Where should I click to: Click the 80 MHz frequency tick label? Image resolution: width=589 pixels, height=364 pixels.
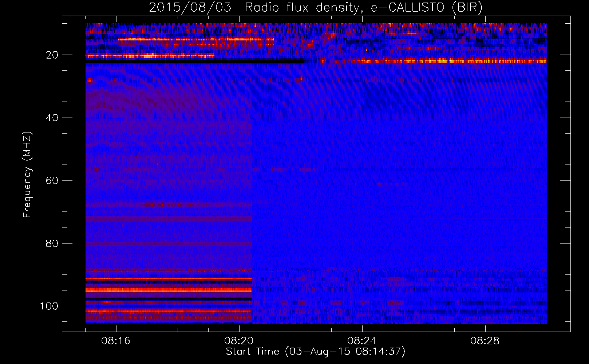point(52,243)
